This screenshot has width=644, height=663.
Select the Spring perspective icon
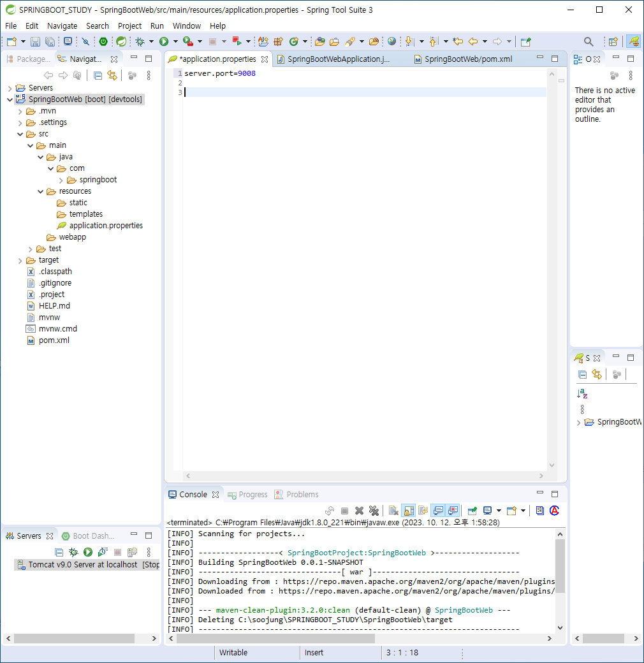click(x=633, y=41)
